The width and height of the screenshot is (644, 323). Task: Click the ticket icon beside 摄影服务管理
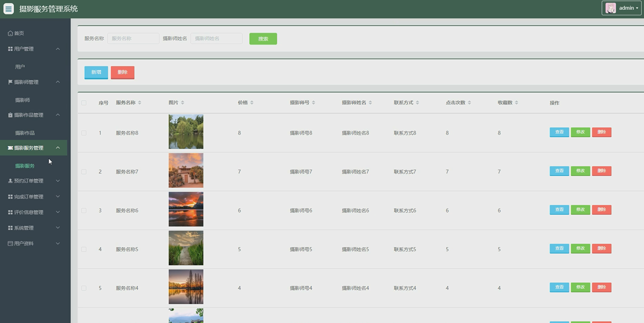(x=10, y=148)
